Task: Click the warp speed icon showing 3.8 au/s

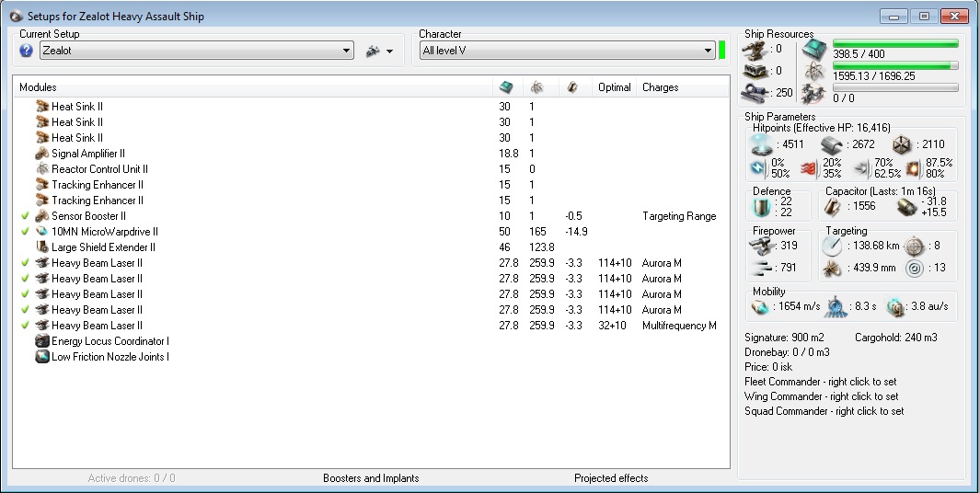Action: pos(895,307)
